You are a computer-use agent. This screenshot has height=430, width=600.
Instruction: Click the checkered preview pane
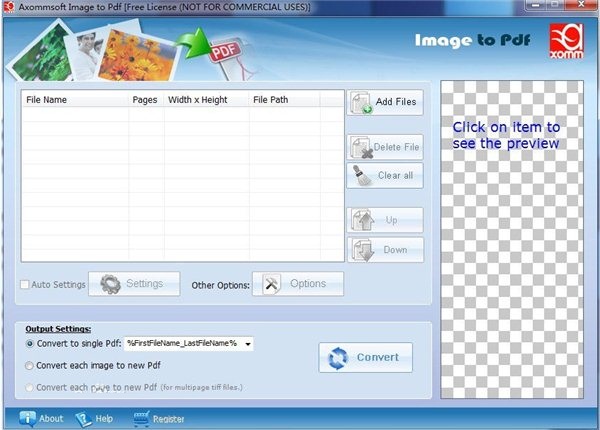pyautogui.click(x=512, y=239)
